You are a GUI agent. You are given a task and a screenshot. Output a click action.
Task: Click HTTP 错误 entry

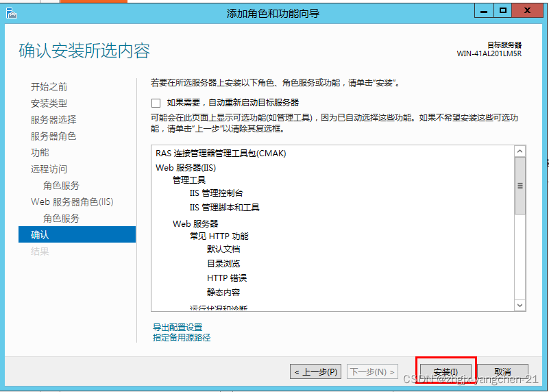click(227, 278)
